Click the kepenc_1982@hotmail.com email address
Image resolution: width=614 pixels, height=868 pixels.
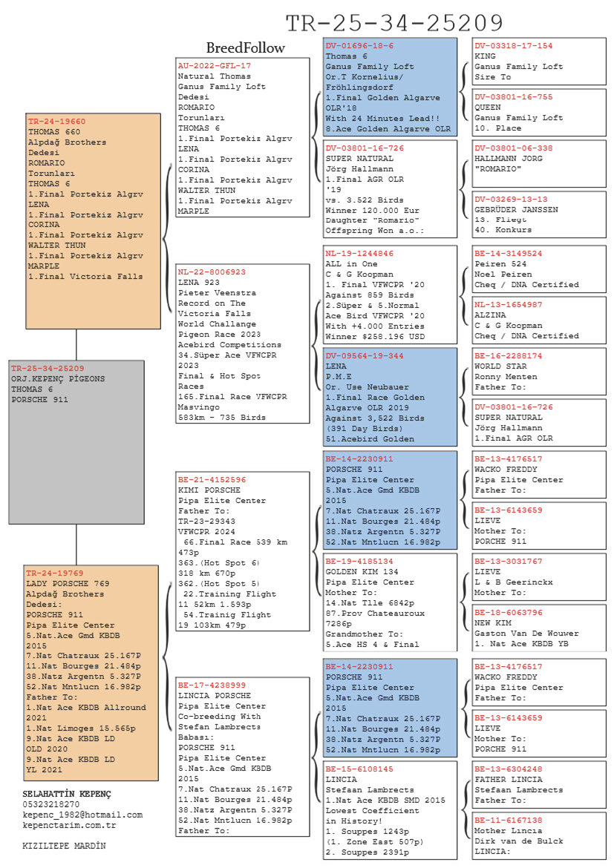click(82, 815)
